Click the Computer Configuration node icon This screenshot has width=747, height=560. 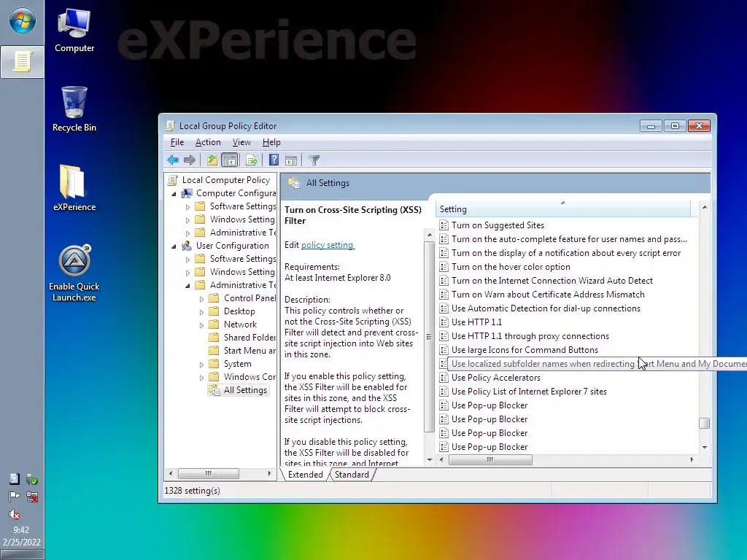(187, 193)
